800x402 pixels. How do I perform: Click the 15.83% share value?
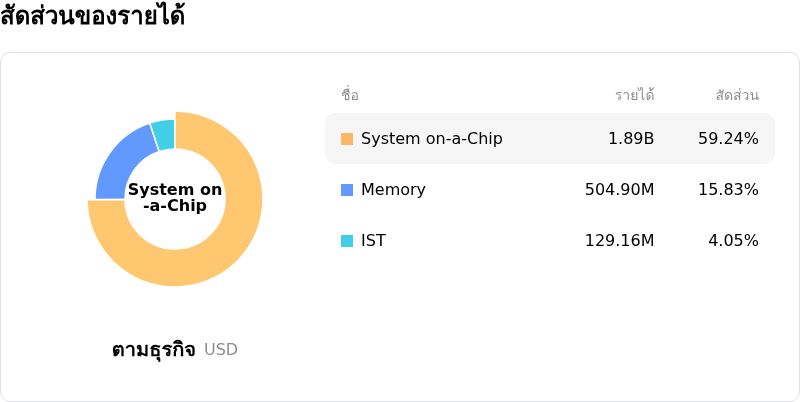coord(728,190)
